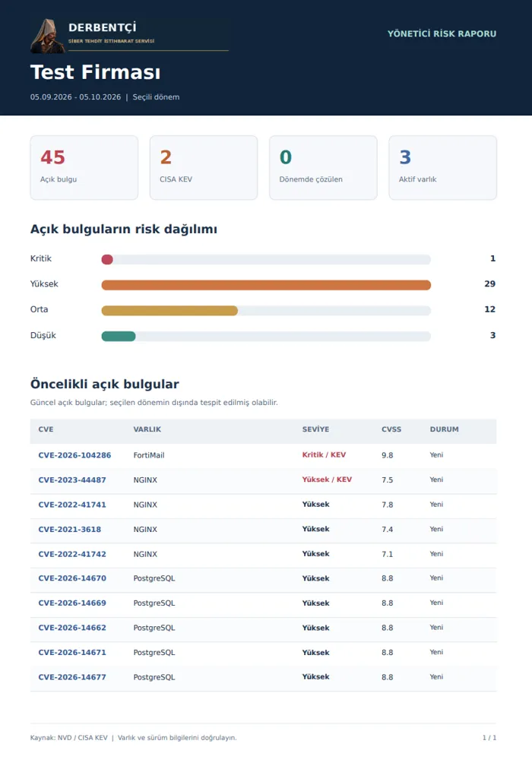Click the VARLIK column header

tap(147, 429)
